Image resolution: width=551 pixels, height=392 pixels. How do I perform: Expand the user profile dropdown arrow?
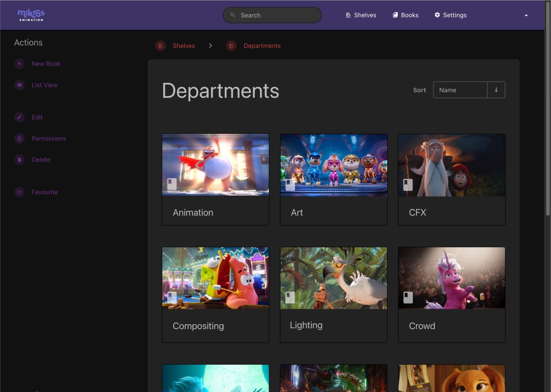526,15
